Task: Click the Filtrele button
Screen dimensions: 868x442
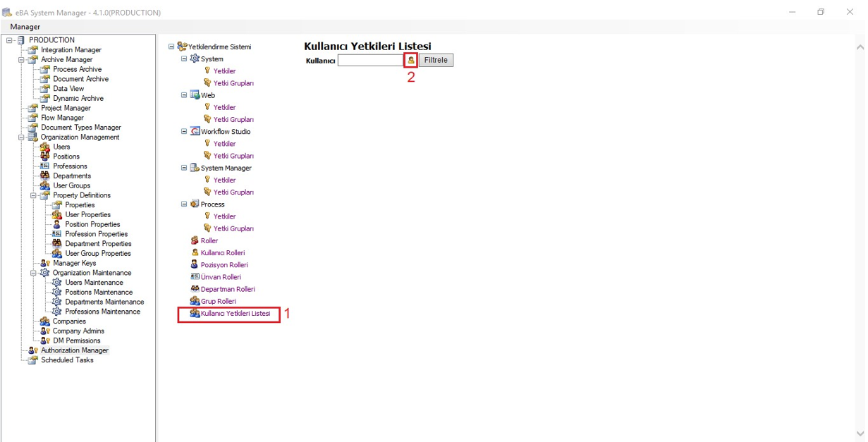Action: (x=436, y=60)
